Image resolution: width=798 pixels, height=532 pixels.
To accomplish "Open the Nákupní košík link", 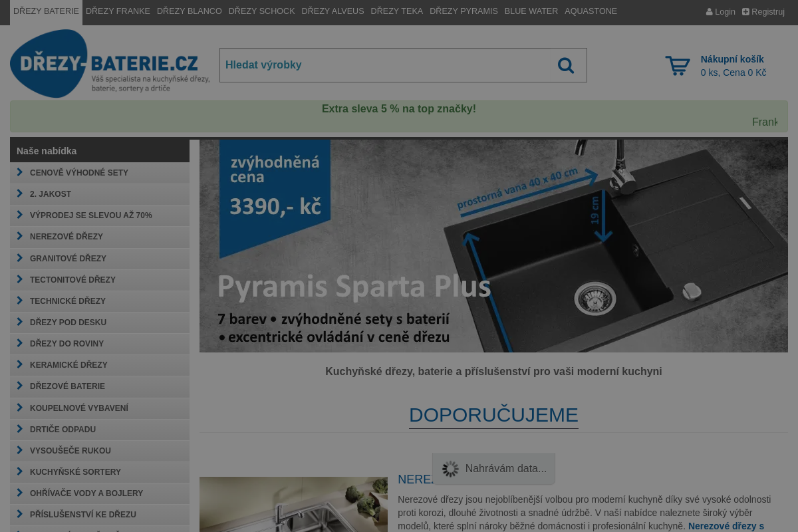I will (732, 59).
